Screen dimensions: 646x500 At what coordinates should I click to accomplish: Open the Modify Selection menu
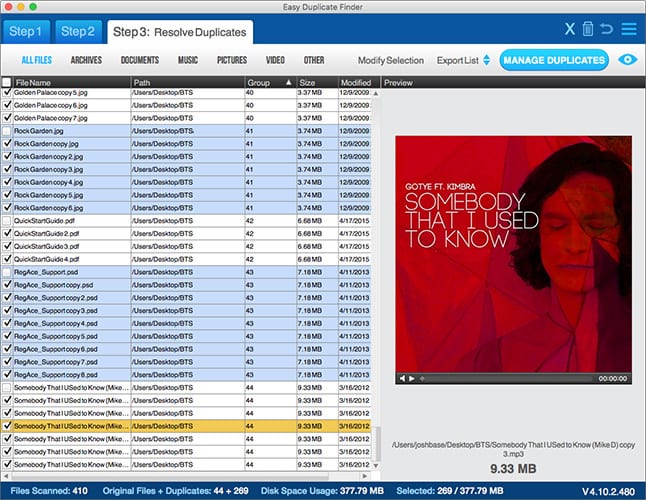coord(391,60)
